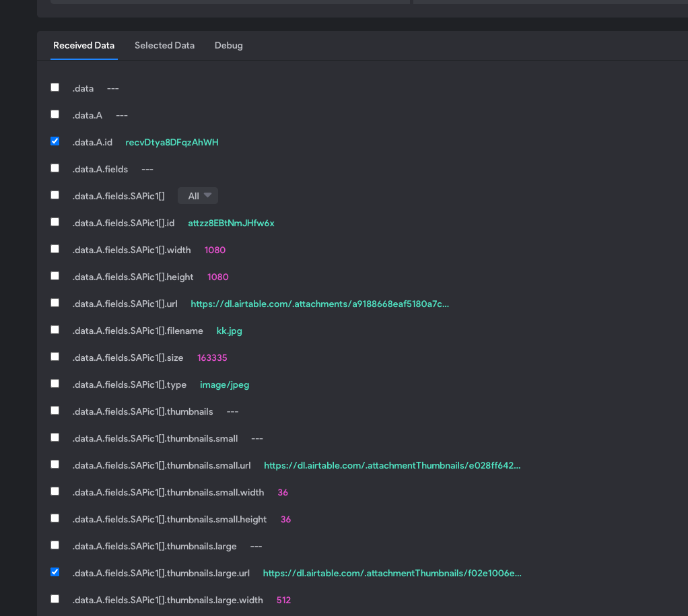Check the SAPic1[].filename checkbox

tap(55, 329)
